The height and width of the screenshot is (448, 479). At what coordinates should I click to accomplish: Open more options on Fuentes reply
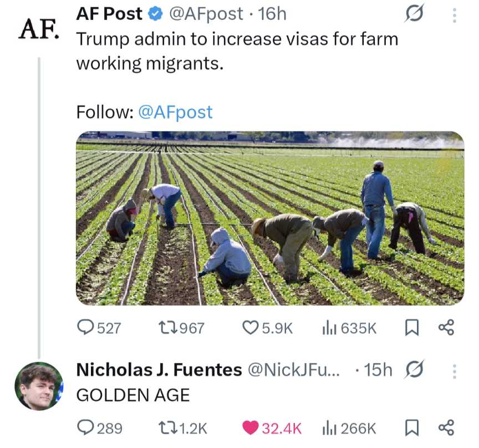click(x=454, y=370)
